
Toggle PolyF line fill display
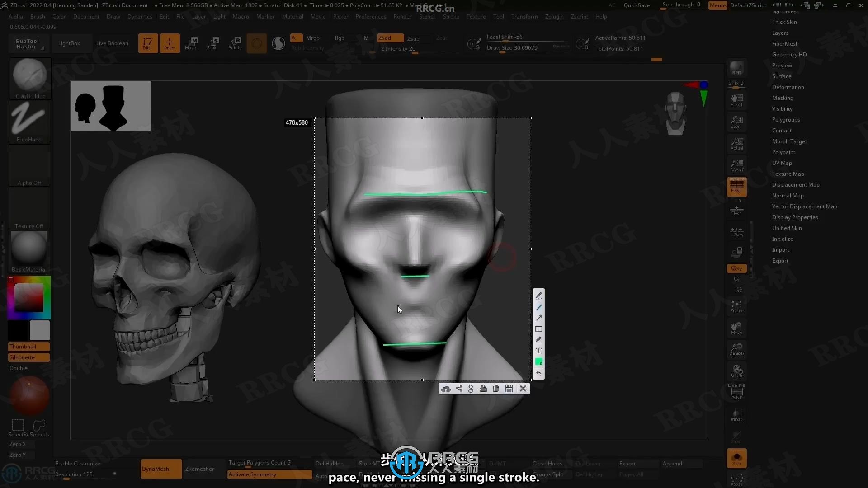(x=736, y=392)
